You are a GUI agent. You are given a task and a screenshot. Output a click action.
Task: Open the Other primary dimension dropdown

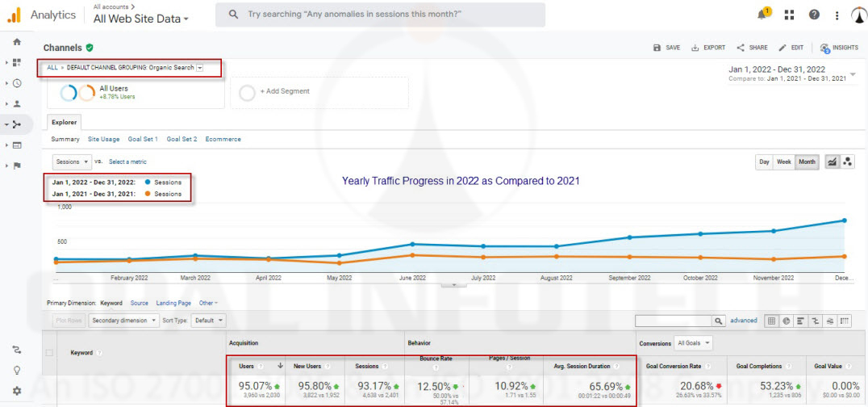tap(208, 304)
